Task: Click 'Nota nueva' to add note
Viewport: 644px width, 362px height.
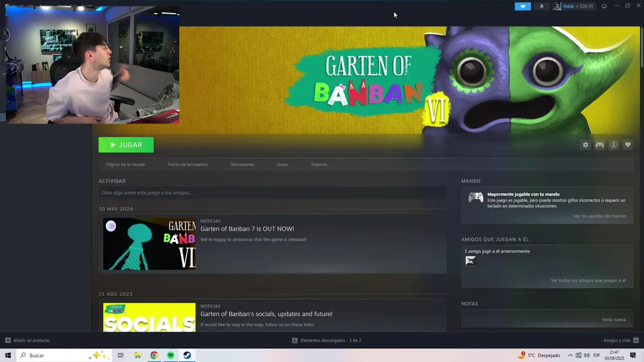Action: click(x=614, y=320)
